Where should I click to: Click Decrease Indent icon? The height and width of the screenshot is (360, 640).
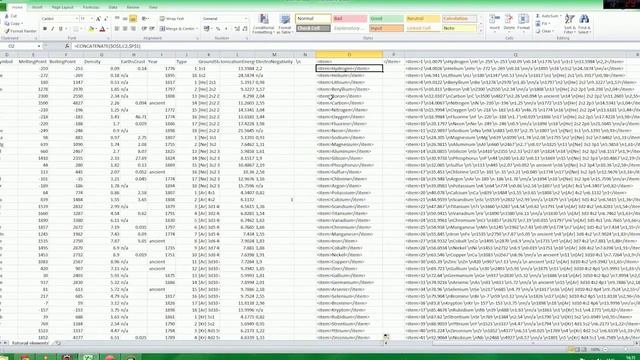point(144,29)
